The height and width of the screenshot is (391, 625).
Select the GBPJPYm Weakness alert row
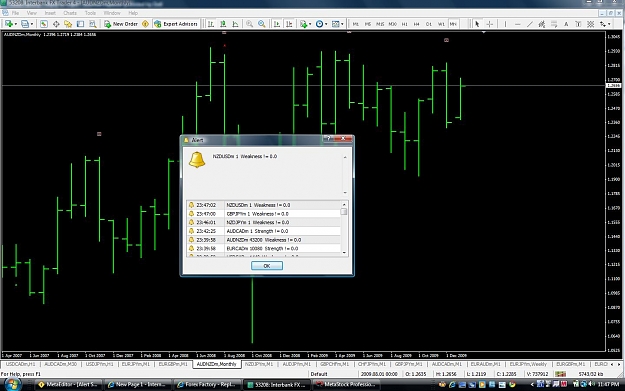coord(263,214)
